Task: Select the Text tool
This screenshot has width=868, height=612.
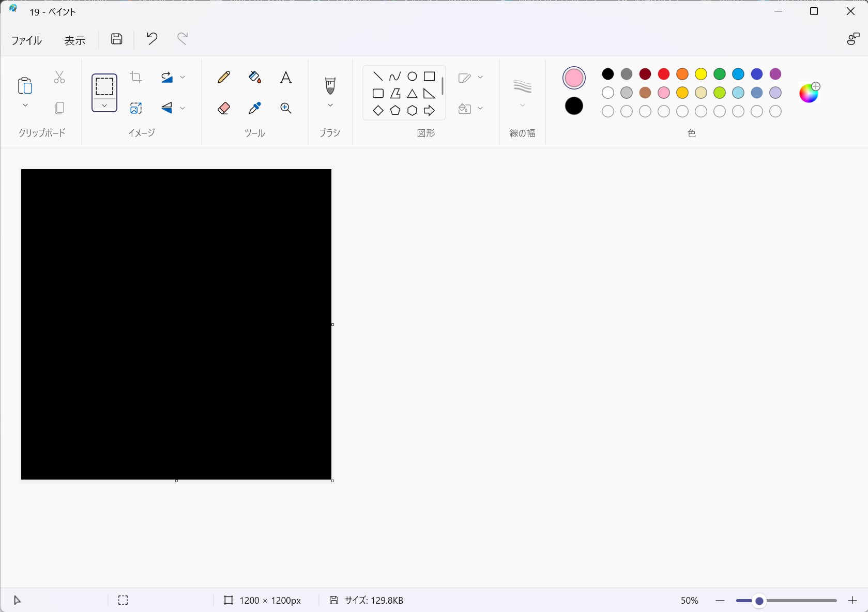Action: coord(285,77)
